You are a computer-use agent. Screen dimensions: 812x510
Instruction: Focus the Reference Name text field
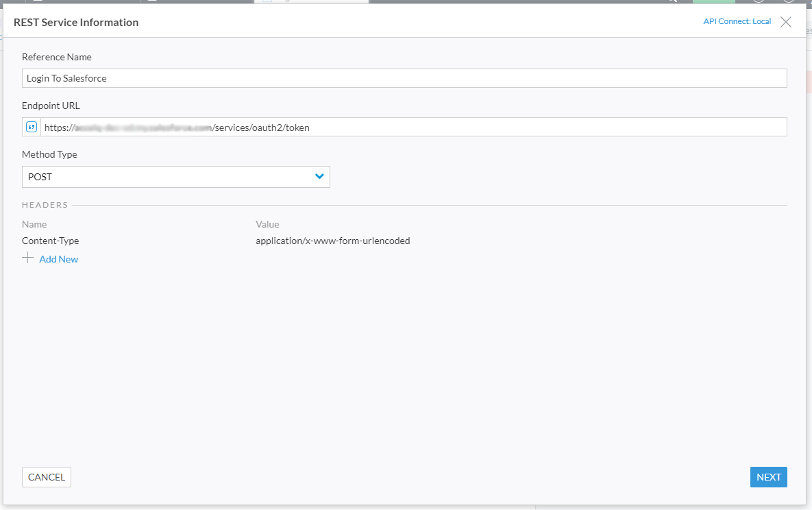[x=404, y=78]
